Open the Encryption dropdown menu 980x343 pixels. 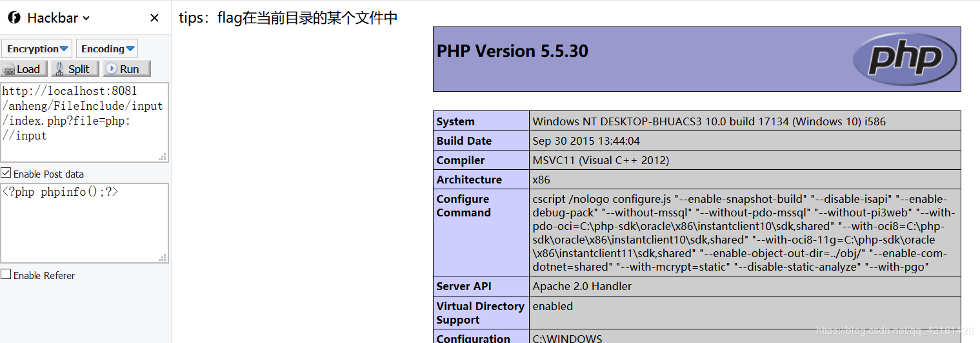coord(37,48)
